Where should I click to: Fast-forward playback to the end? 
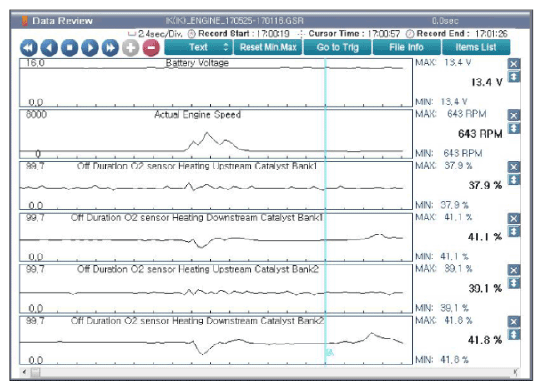(110, 47)
